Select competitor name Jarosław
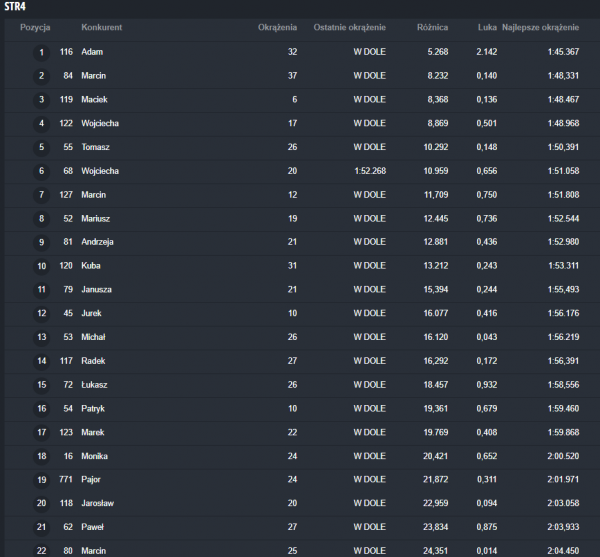Image resolution: width=600 pixels, height=557 pixels. point(98,503)
